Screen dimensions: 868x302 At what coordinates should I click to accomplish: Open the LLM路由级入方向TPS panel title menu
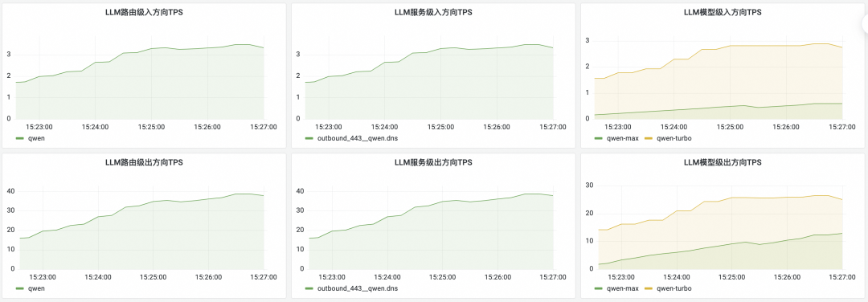pos(144,12)
